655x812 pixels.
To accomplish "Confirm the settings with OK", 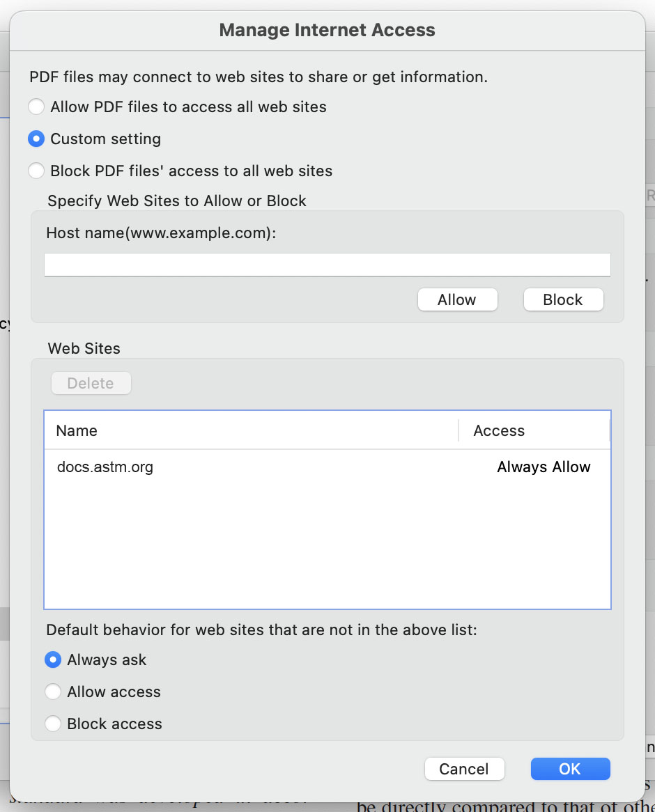I will [x=570, y=769].
